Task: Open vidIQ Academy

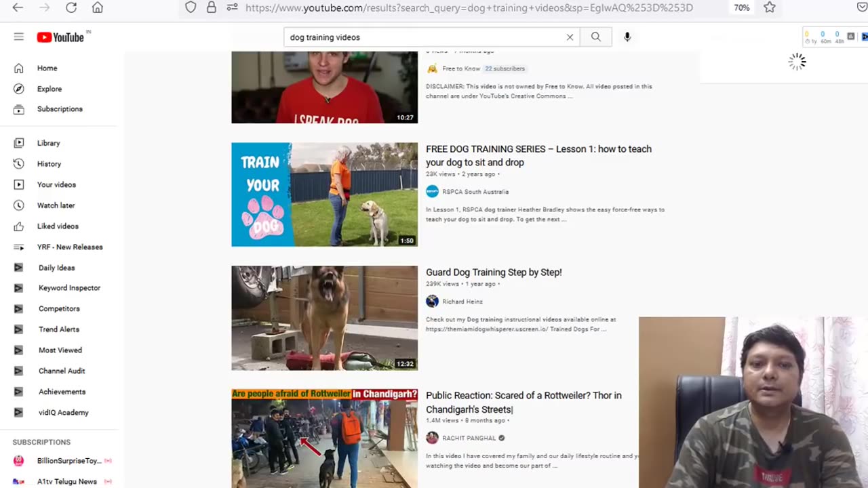Action: click(x=63, y=413)
